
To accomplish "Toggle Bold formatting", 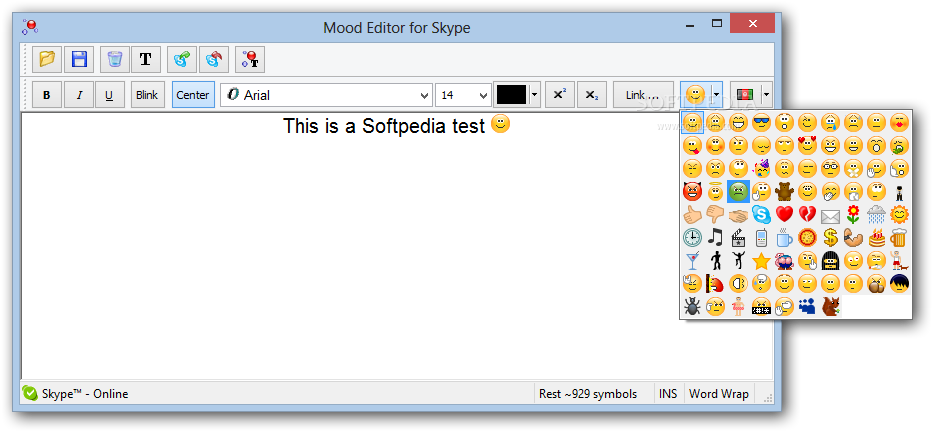I will 47,95.
